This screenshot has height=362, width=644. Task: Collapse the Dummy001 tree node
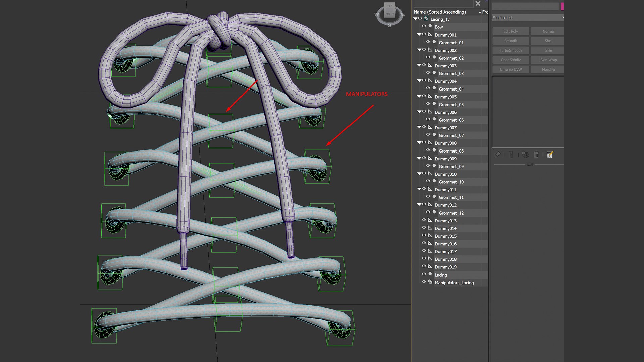(x=419, y=34)
